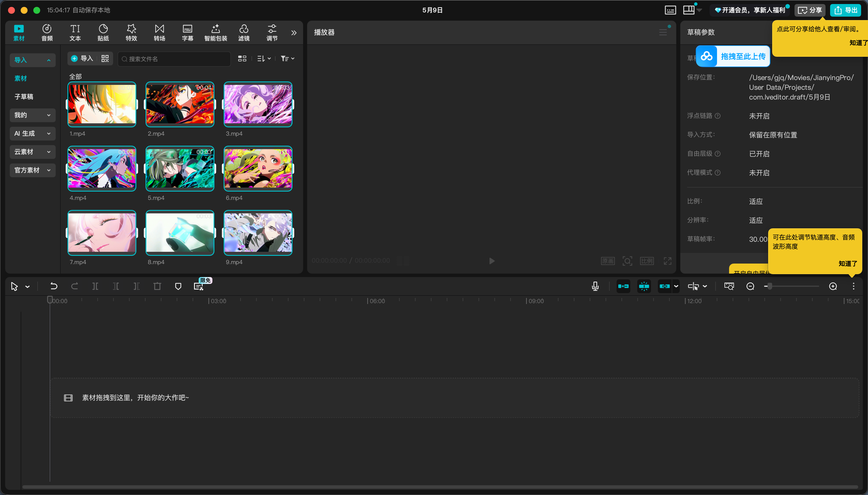
Task: Open the media filter dropdown
Action: (x=288, y=59)
